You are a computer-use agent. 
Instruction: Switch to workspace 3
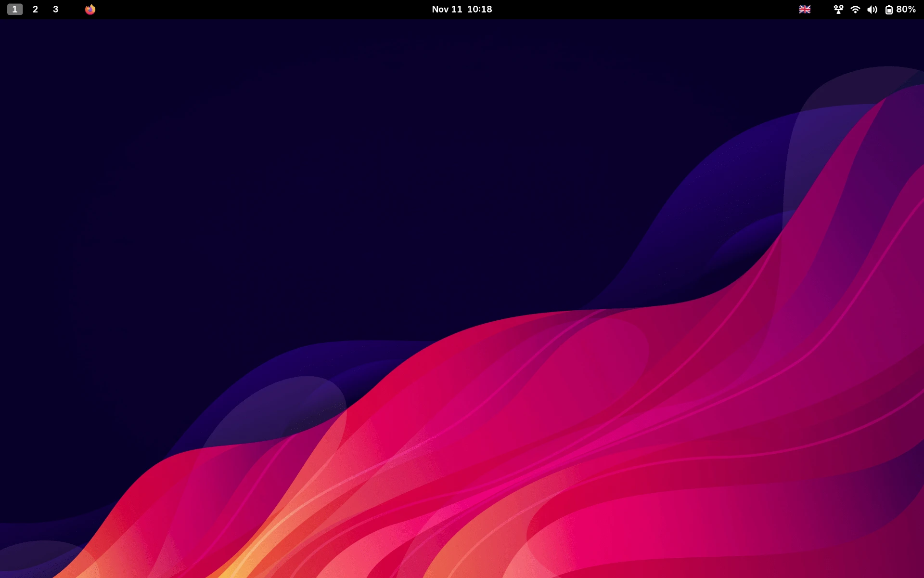[55, 9]
